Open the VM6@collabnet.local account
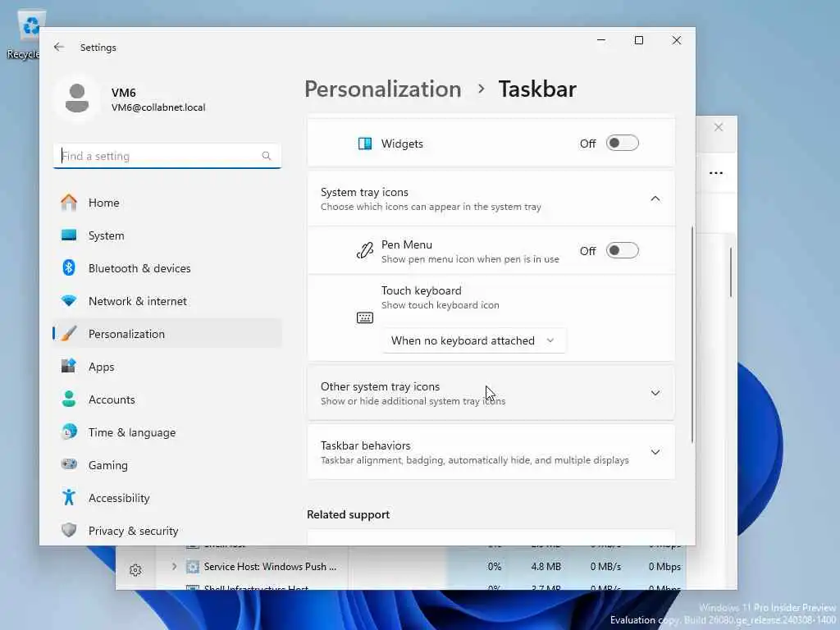 (158, 107)
